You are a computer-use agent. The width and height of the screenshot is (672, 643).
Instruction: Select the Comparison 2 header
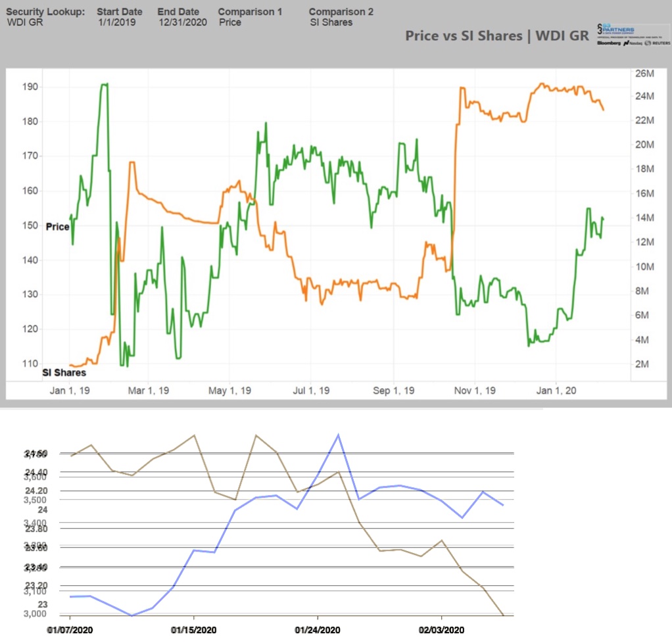point(341,11)
